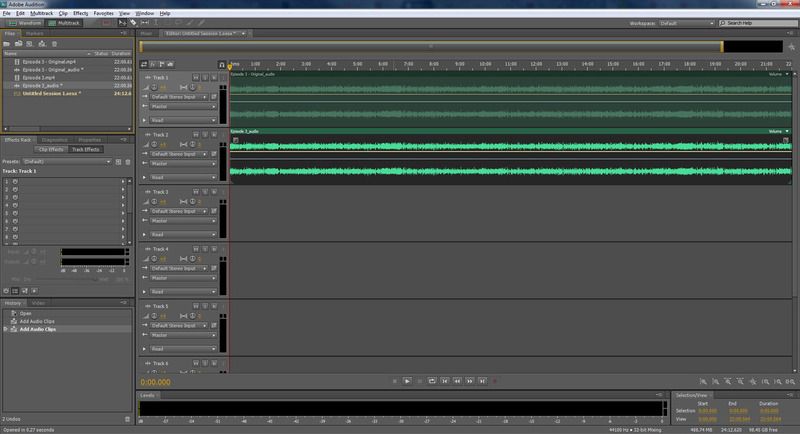Select the Razor tool in top toolbar
800x434 pixels.
coord(133,23)
